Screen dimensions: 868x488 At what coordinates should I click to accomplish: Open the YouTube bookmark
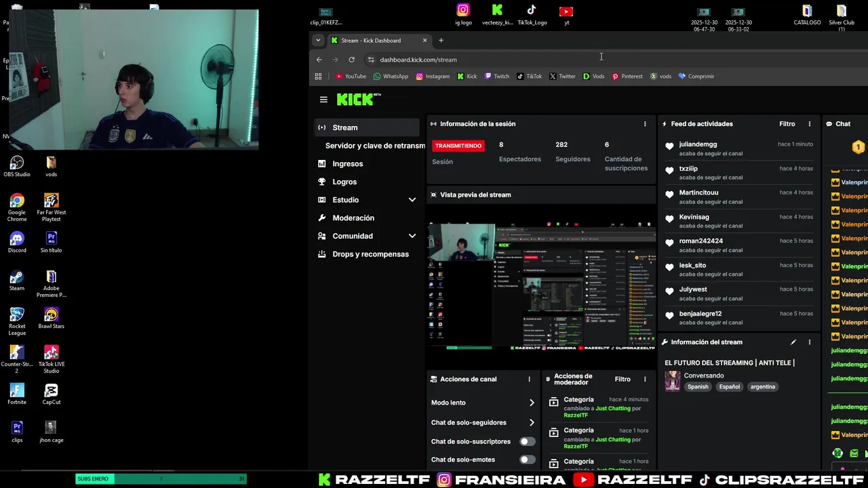tap(351, 77)
